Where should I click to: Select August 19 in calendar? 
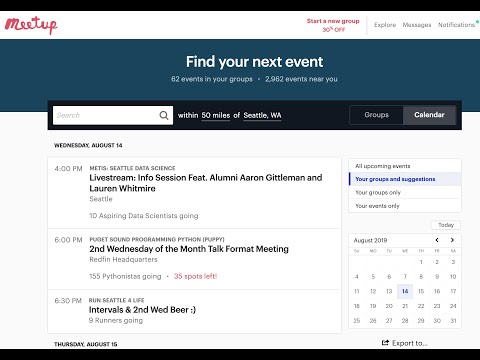pos(373,306)
